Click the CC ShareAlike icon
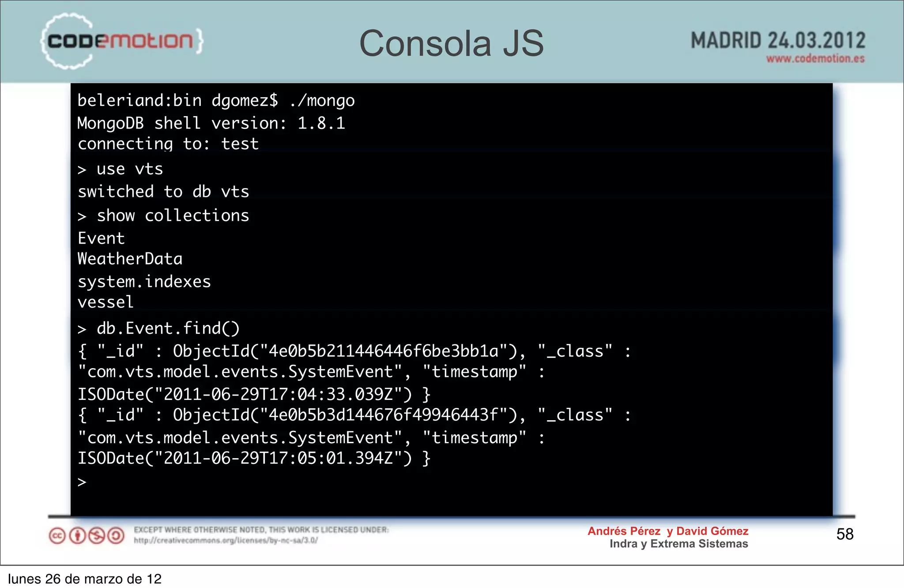904x588 pixels. click(116, 535)
